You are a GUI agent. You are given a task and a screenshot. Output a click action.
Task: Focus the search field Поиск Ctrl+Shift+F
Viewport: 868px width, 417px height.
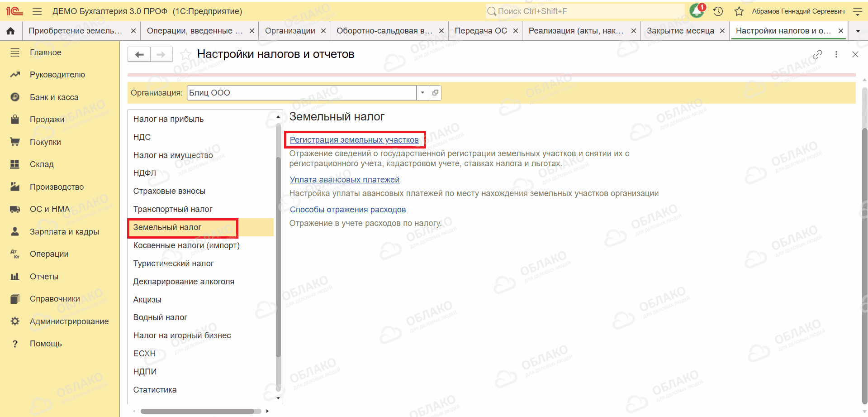585,11
